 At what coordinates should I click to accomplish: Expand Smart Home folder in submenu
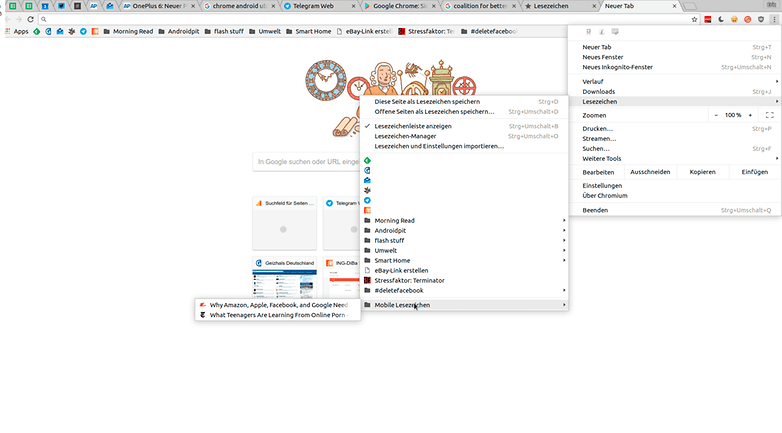(464, 260)
